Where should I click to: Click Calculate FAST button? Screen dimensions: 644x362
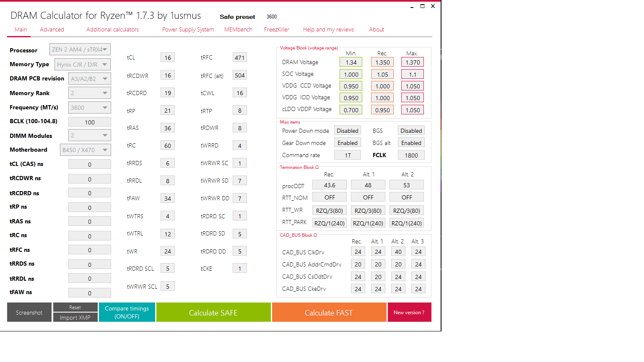(329, 312)
